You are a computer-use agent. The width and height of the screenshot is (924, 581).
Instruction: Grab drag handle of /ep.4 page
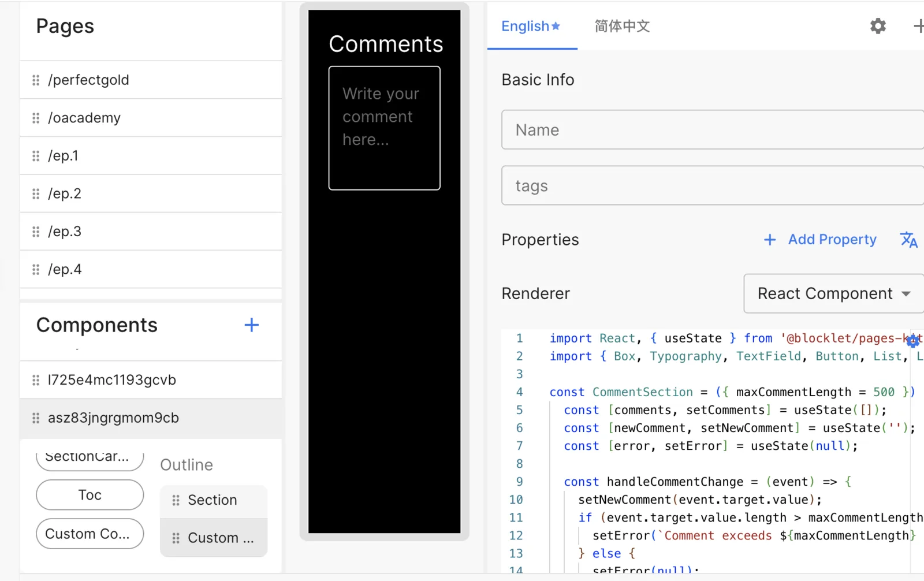click(36, 269)
